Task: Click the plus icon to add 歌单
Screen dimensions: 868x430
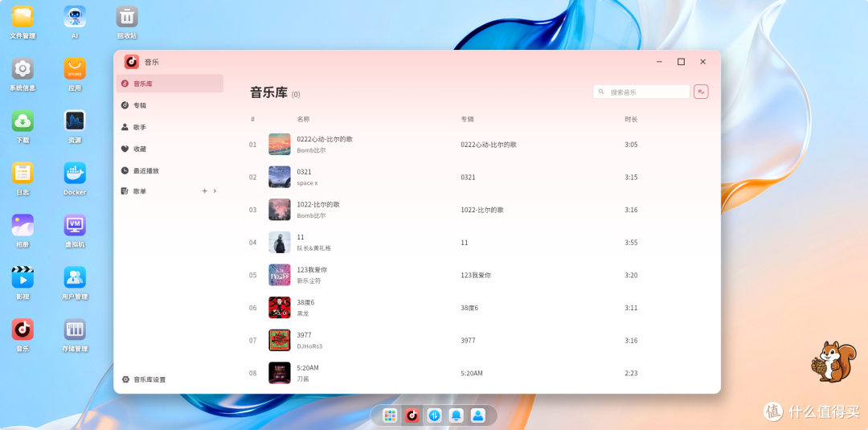Action: click(204, 191)
